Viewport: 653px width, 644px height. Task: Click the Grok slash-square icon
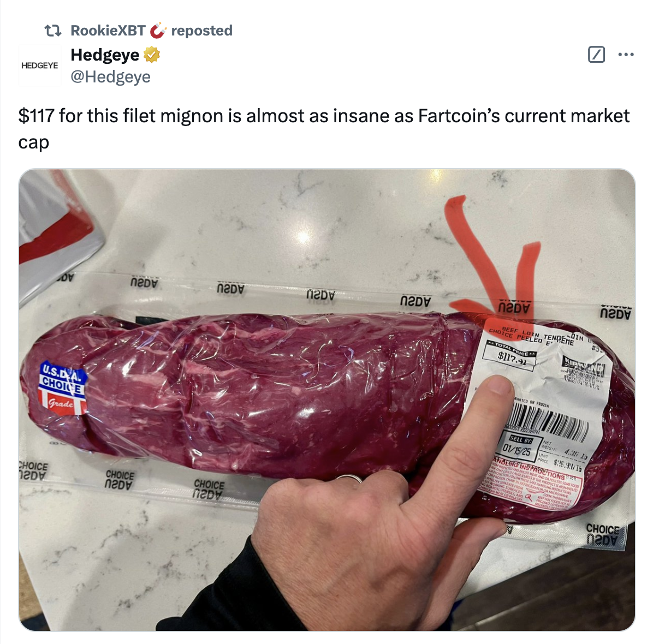coord(596,55)
